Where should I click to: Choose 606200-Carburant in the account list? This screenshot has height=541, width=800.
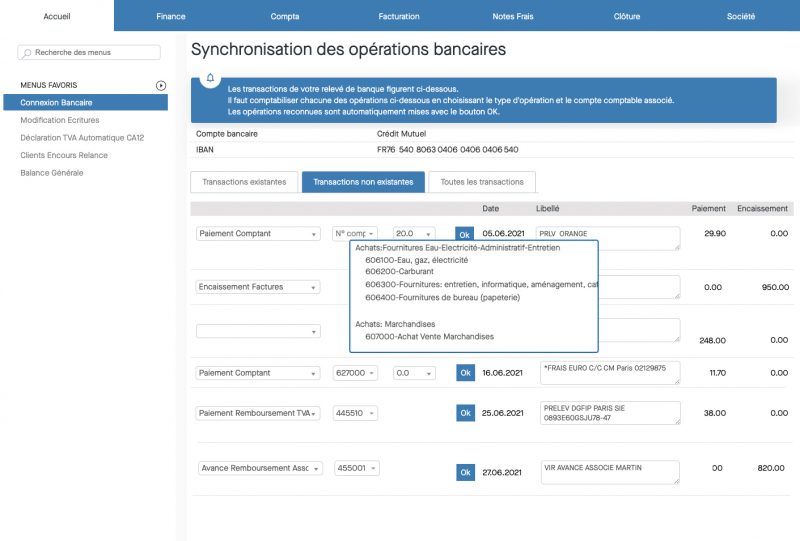pos(402,271)
